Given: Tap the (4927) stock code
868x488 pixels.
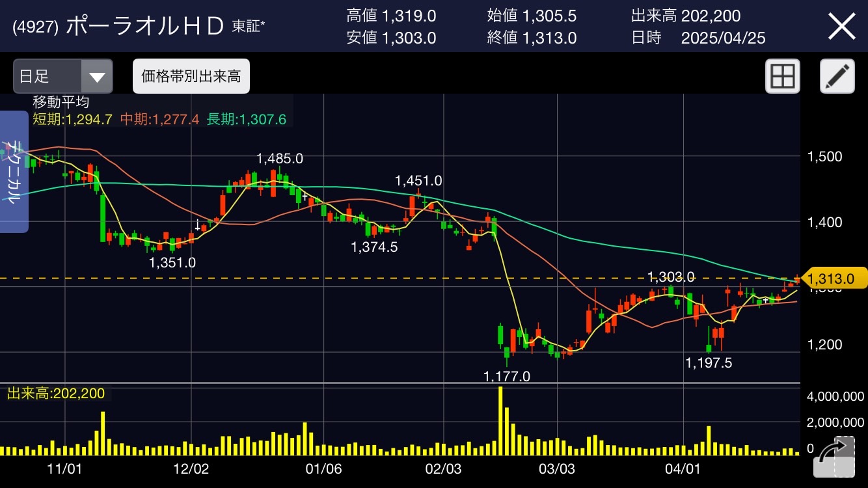Looking at the screenshot, I should [x=36, y=27].
